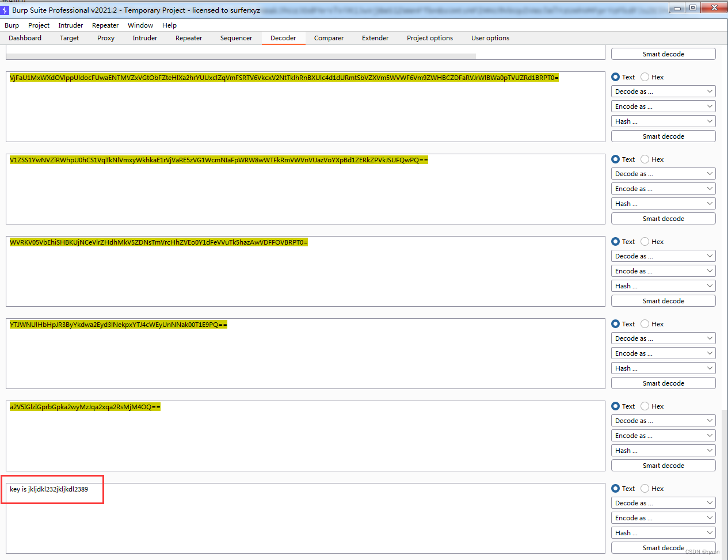The width and height of the screenshot is (728, 560).
Task: Expand 'Encode as' for the a2V5IGlz panel
Action: pos(664,436)
